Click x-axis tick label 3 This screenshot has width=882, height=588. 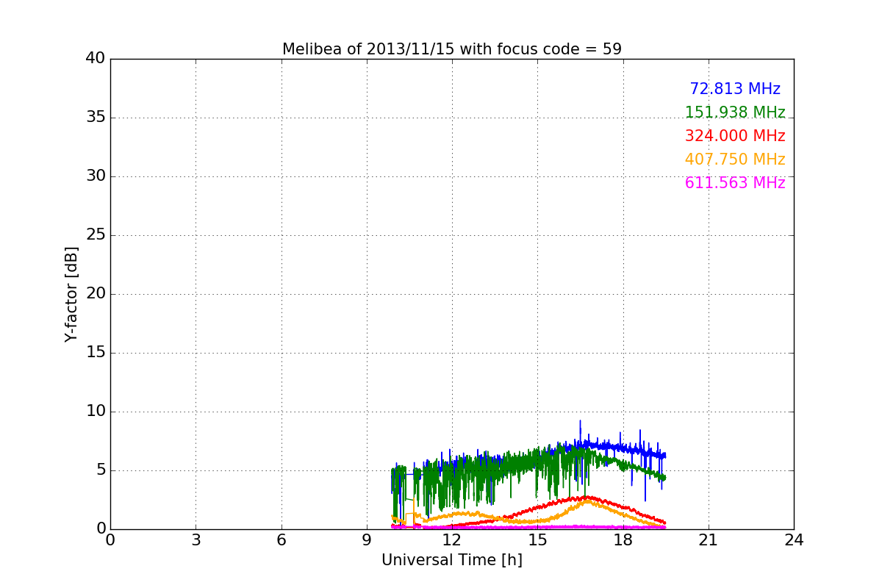pyautogui.click(x=196, y=540)
